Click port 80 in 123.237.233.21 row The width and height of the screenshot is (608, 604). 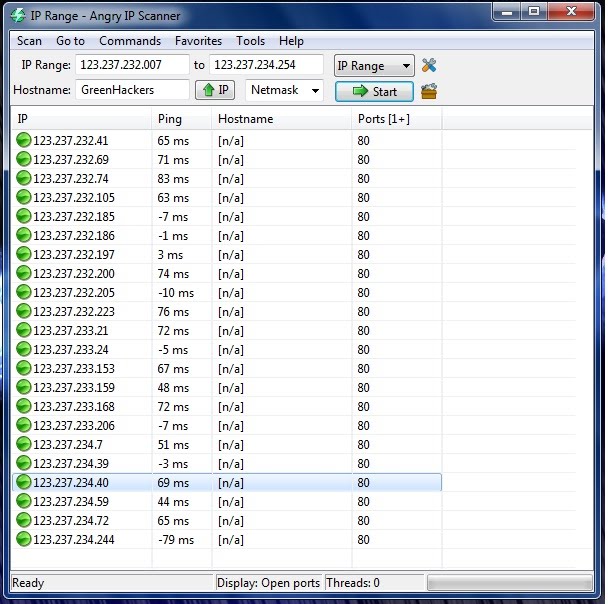[363, 331]
